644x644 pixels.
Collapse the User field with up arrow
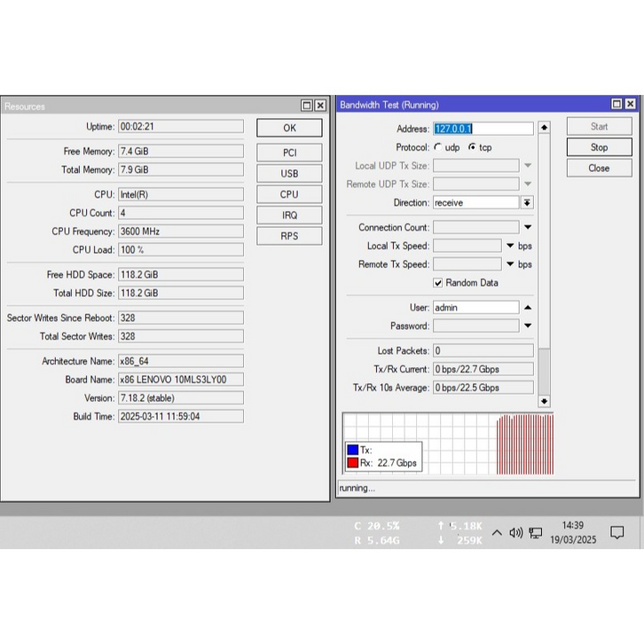[527, 308]
